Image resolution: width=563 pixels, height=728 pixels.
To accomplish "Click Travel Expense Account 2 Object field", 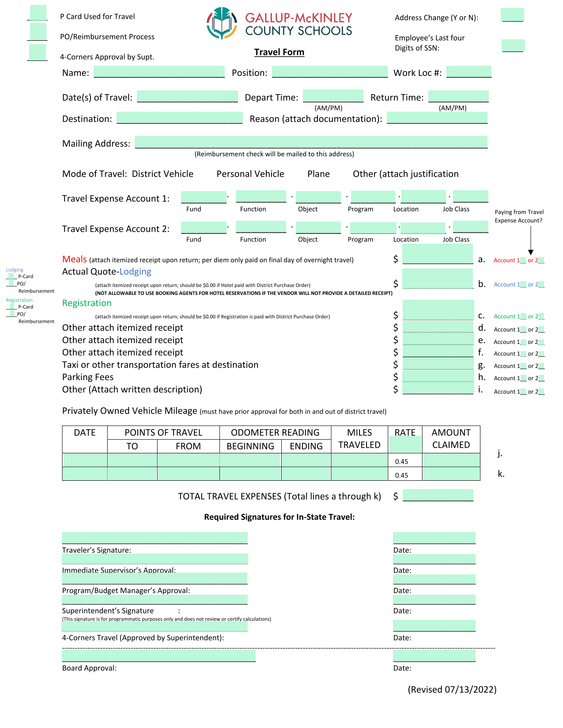I will click(318, 227).
